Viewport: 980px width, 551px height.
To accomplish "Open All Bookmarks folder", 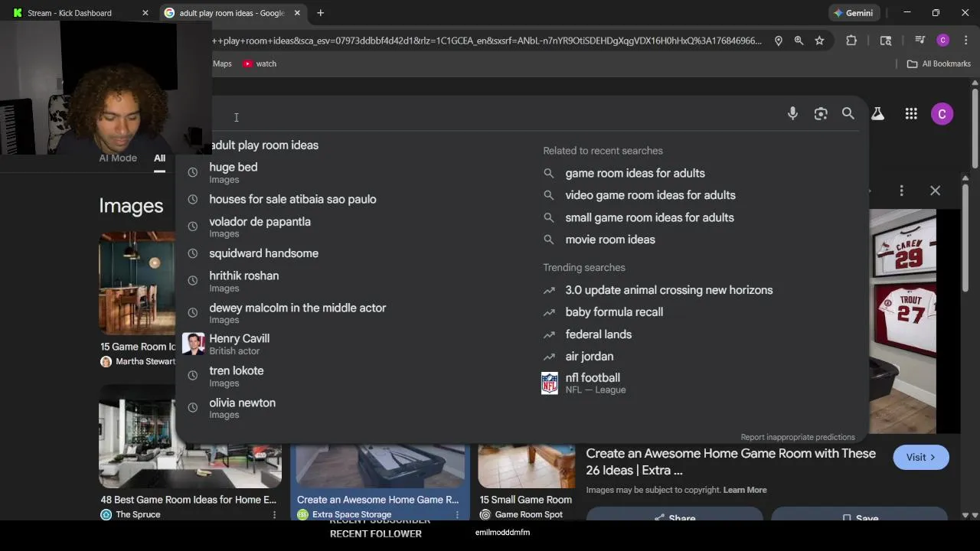I will point(939,64).
